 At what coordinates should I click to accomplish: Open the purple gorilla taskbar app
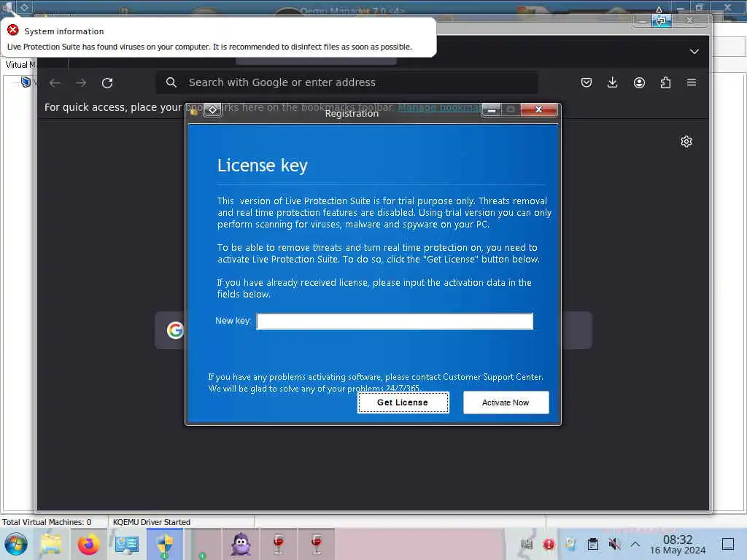(241, 544)
